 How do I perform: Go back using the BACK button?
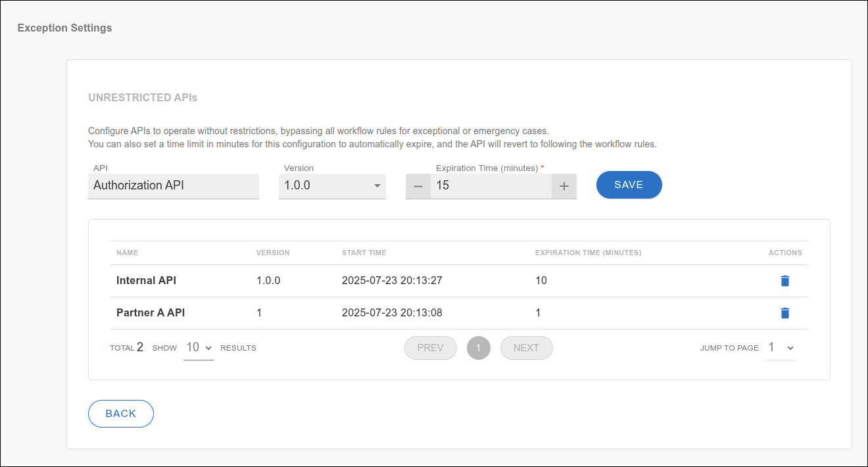tap(120, 413)
